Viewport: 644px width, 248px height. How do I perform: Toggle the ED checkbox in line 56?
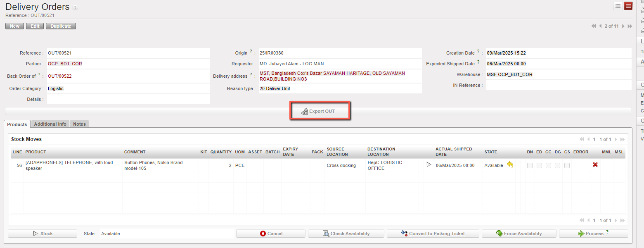[539, 165]
